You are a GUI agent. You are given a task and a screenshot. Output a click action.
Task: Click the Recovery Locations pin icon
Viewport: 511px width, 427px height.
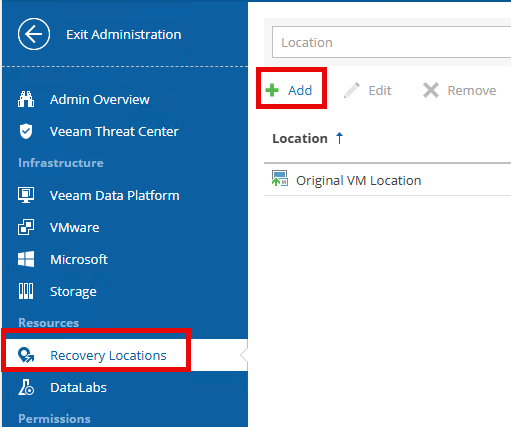coord(26,355)
